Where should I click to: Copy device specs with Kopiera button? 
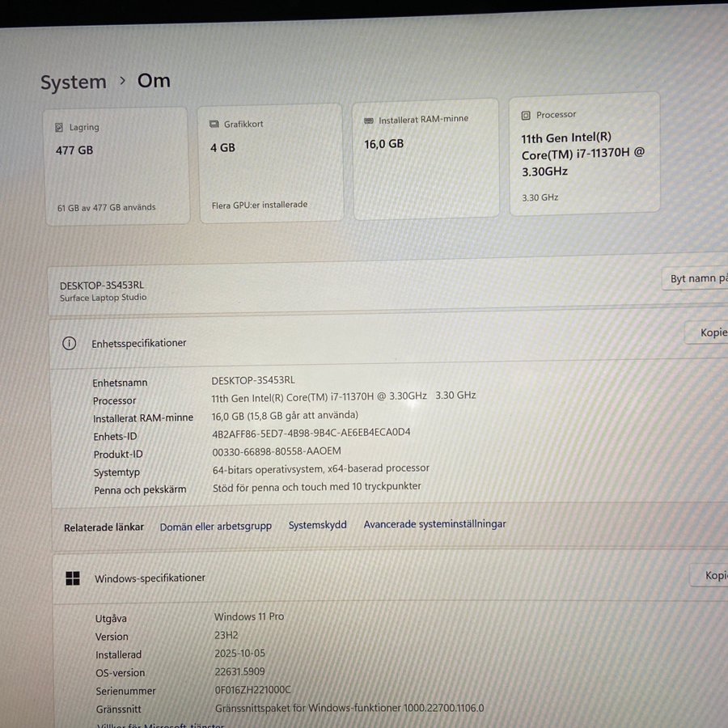pos(710,332)
